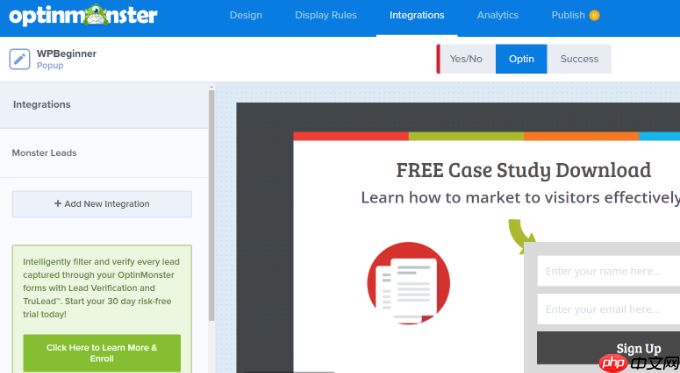Viewport: 680px width, 373px height.
Task: Click the TruLead trial description text
Action: point(101,288)
